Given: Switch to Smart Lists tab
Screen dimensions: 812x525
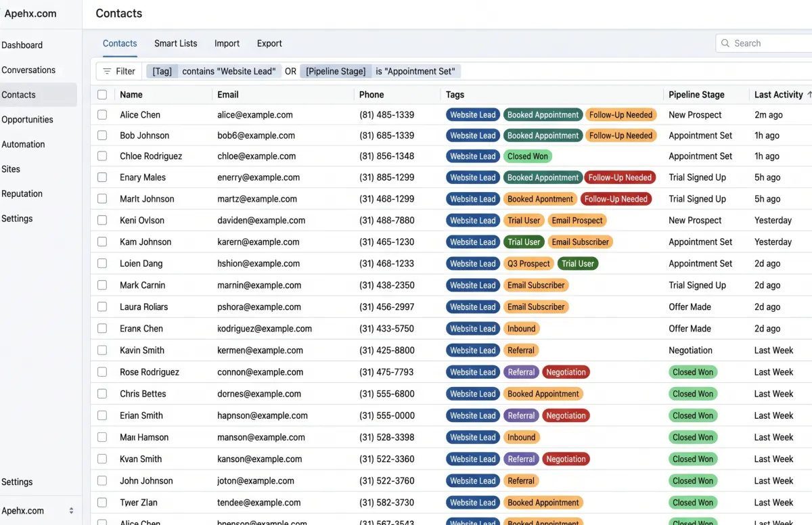Looking at the screenshot, I should click(x=176, y=43).
